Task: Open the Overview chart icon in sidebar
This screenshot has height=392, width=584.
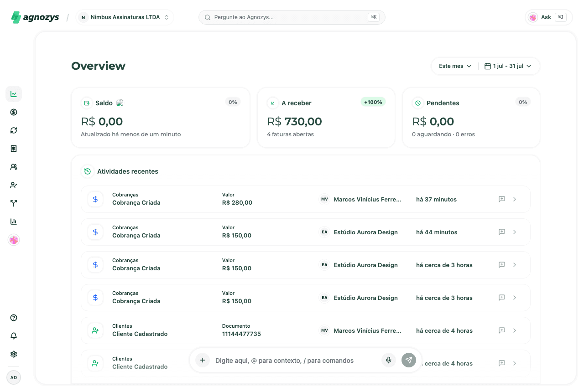Action: point(14,94)
